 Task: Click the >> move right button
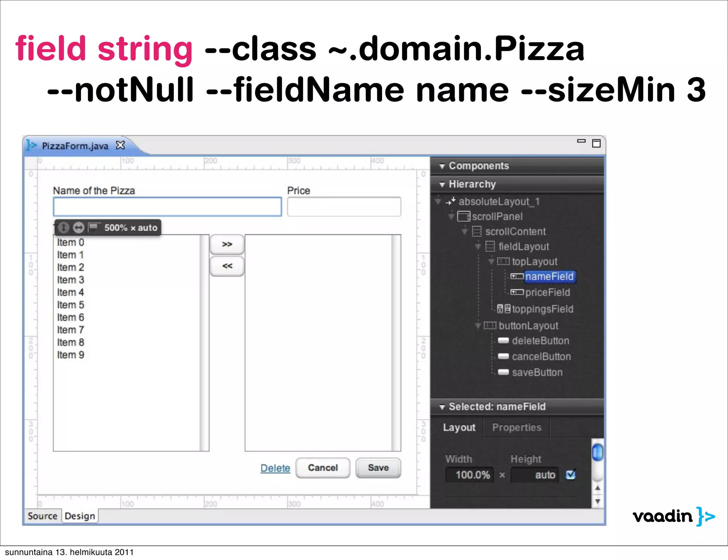coord(227,244)
